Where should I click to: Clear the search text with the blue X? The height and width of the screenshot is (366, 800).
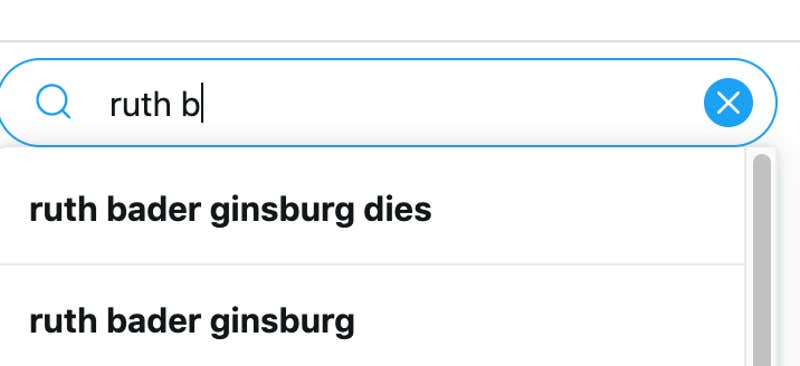728,103
